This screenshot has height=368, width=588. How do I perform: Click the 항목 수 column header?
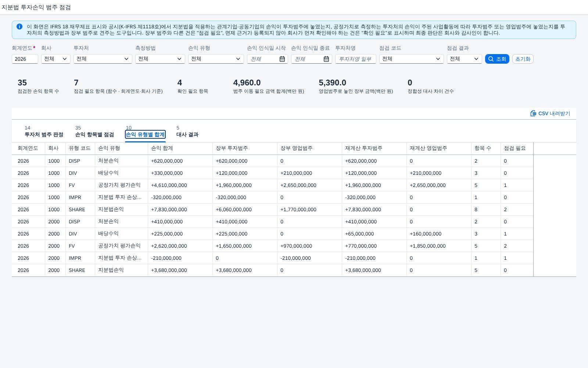[x=486, y=148]
